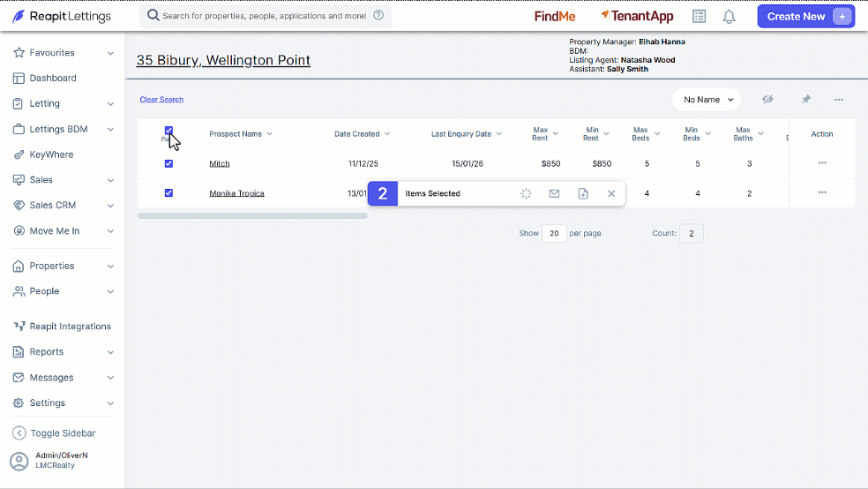
Task: Uncheck the Monika Trogica row checkbox
Action: (168, 192)
